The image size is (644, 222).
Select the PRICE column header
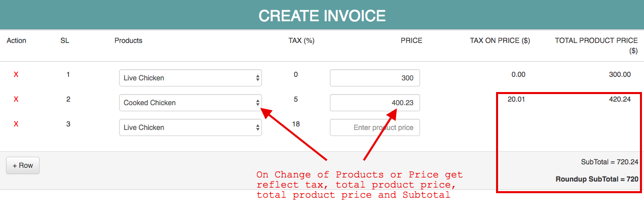(411, 40)
